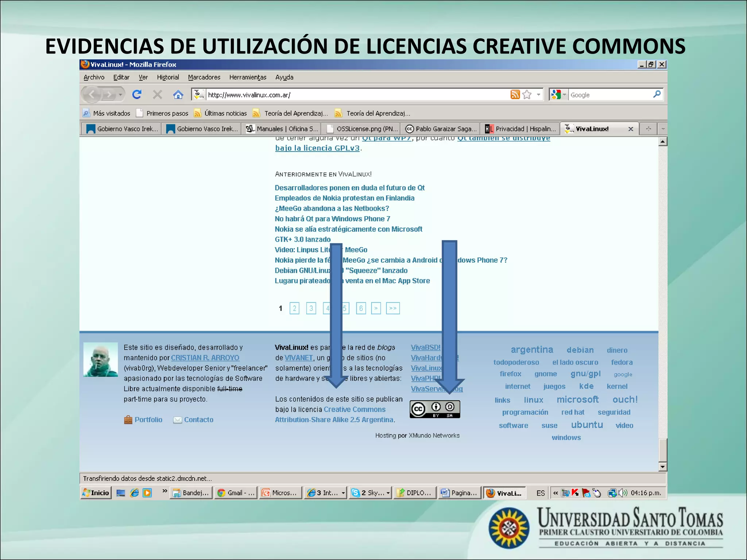Click the RSS feed icon in the address bar
747x560 pixels.
point(515,94)
